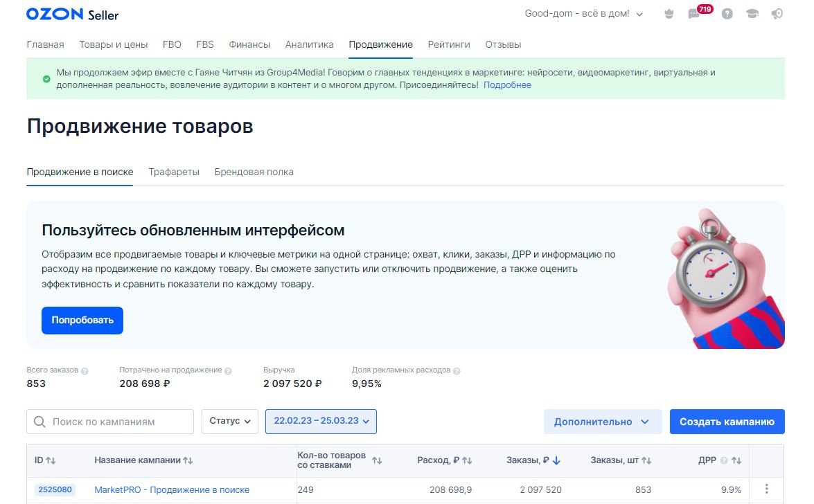
Task: Open the FBO menu item
Action: [x=172, y=44]
